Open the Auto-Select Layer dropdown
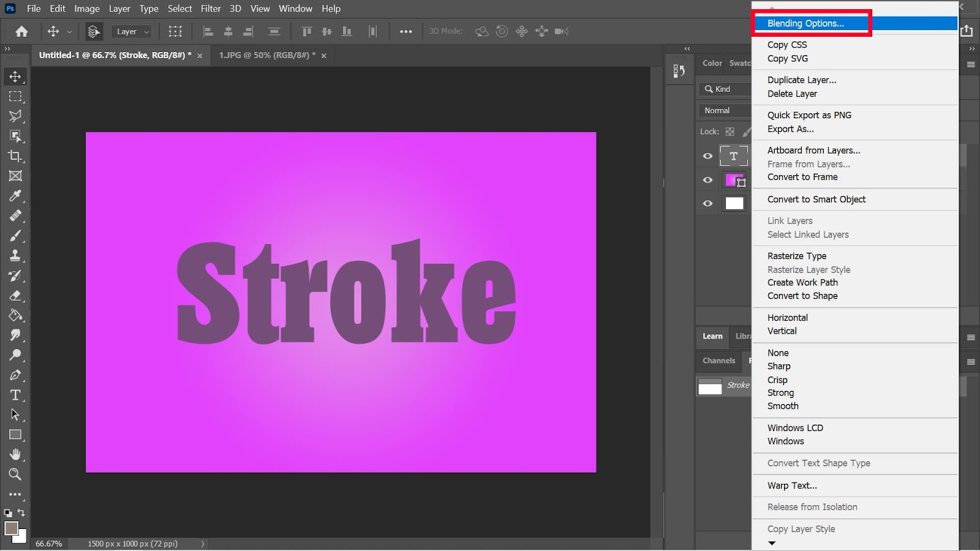Viewport: 980px width, 551px height. pyautogui.click(x=133, y=31)
